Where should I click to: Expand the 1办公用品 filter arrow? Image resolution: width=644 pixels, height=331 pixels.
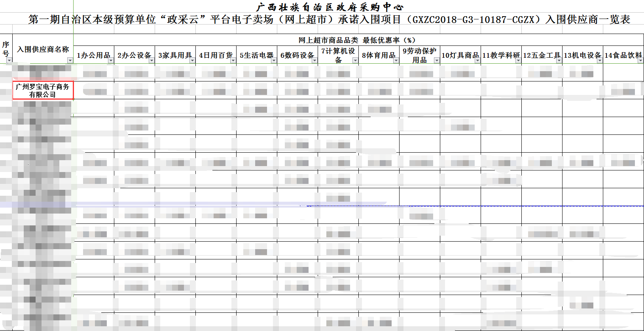[x=111, y=61]
